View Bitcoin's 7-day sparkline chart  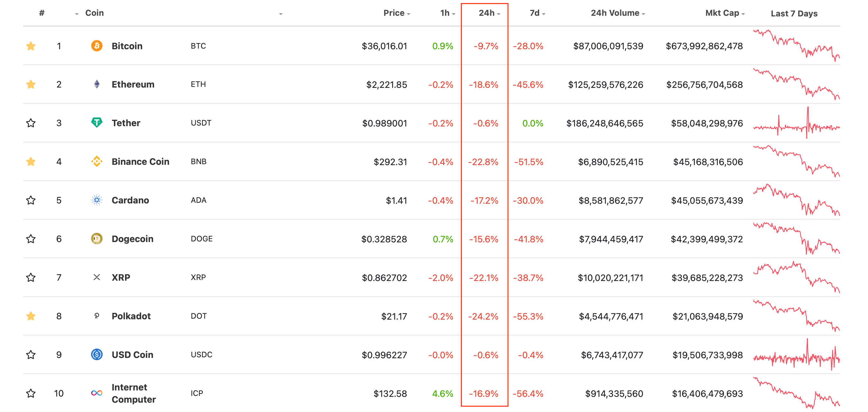[796, 45]
